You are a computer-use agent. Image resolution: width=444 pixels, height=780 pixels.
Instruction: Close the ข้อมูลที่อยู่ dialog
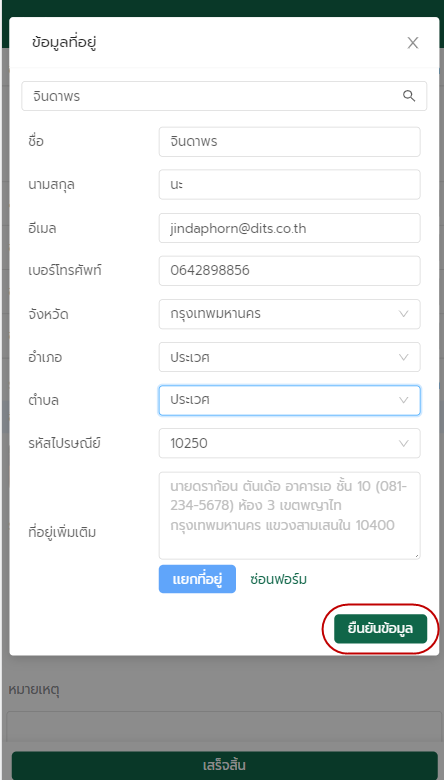click(413, 43)
